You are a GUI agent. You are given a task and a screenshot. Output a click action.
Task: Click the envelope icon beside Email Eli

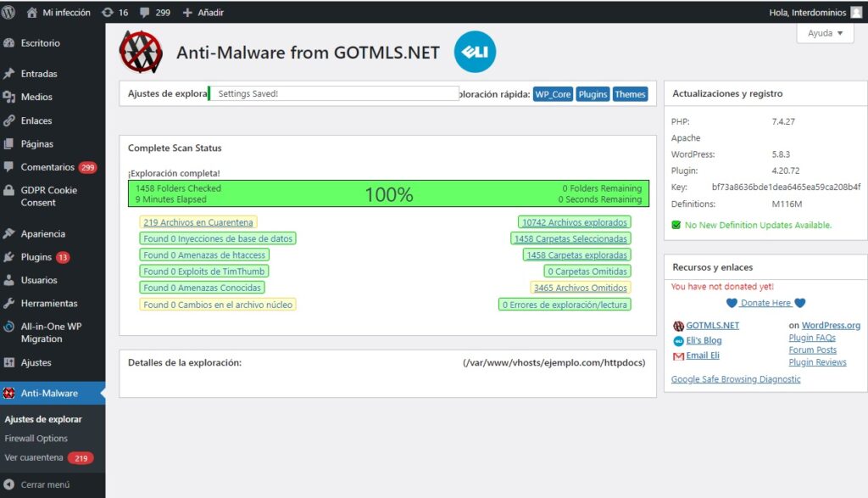click(678, 356)
